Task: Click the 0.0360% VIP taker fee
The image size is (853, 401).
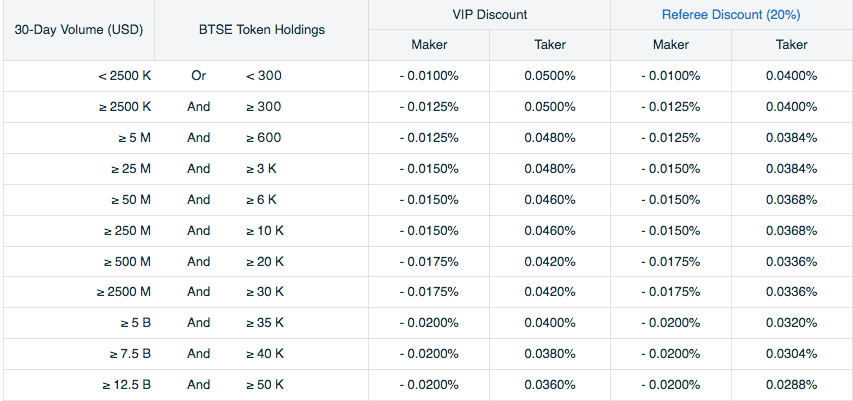Action: [550, 385]
